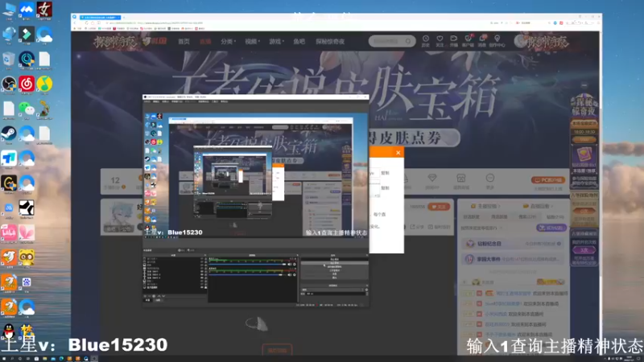Open the pink bilibili desktop icon
The width and height of the screenshot is (644, 362).
tap(9, 232)
